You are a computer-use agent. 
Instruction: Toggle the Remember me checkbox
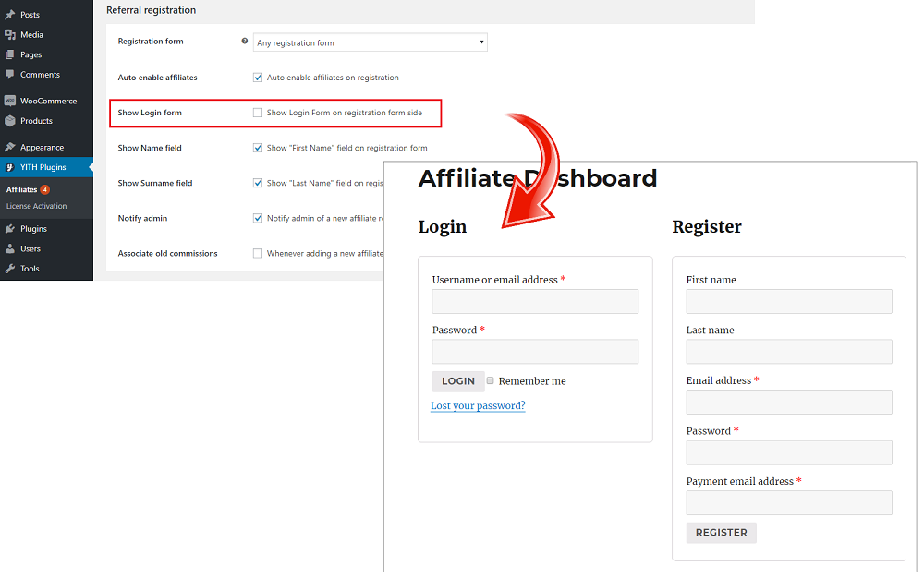click(491, 380)
